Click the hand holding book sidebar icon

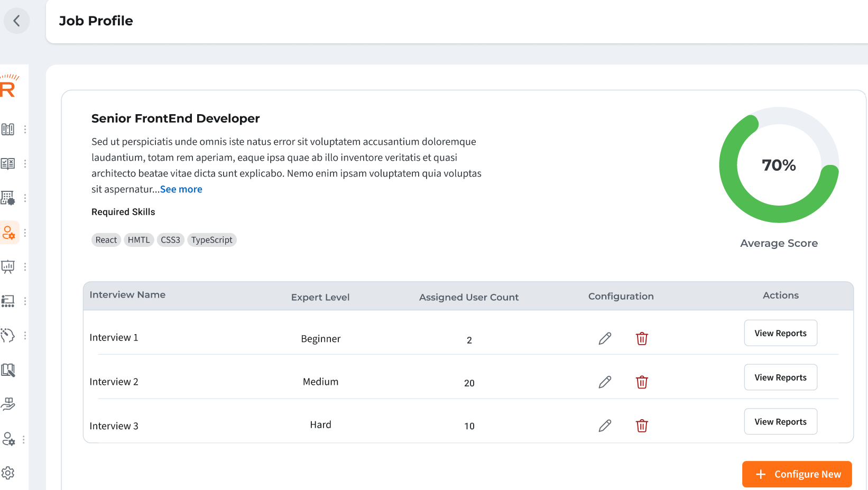tap(8, 404)
